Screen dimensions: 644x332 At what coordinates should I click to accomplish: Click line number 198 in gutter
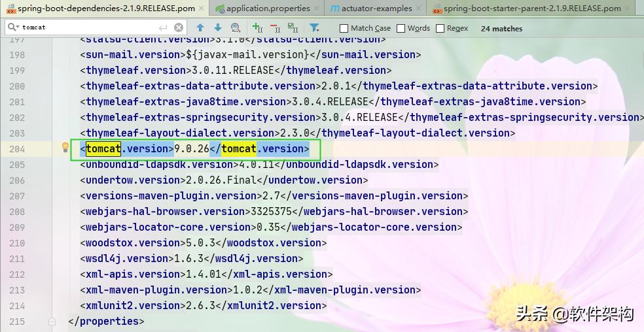(x=17, y=55)
